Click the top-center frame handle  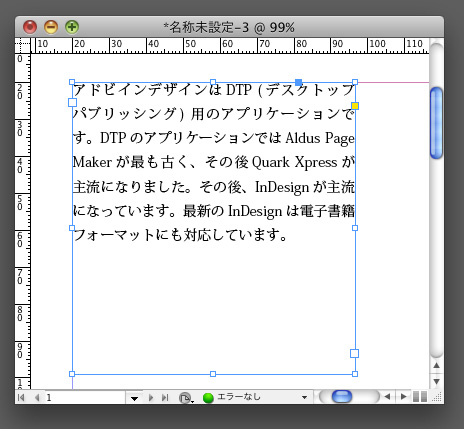[213, 82]
